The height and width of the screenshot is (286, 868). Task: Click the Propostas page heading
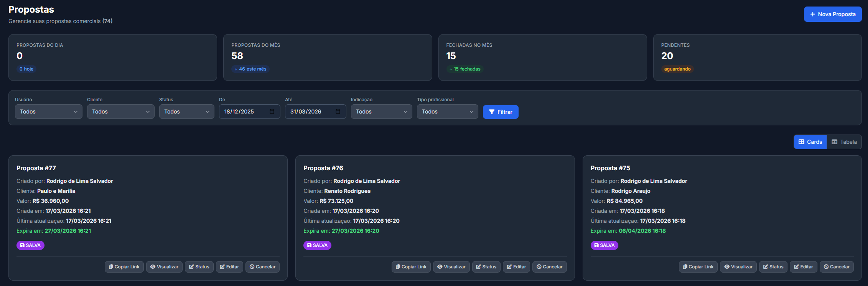pyautogui.click(x=31, y=10)
